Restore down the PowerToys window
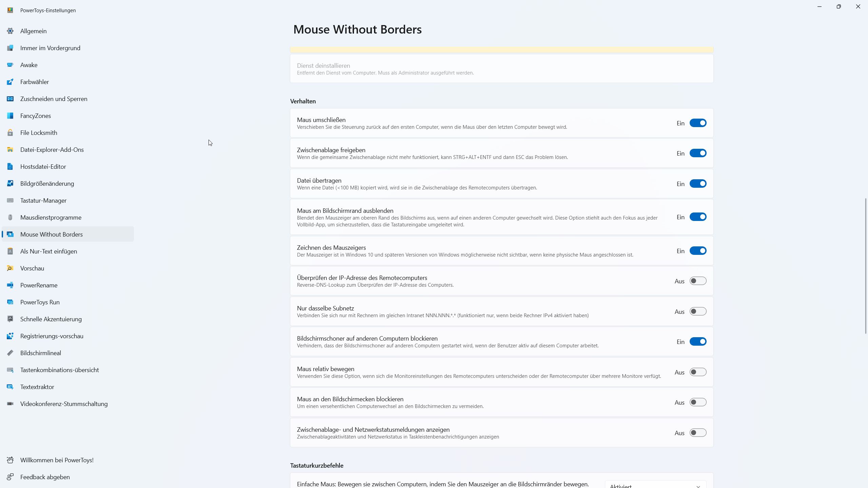The height and width of the screenshot is (488, 868). 839,6
